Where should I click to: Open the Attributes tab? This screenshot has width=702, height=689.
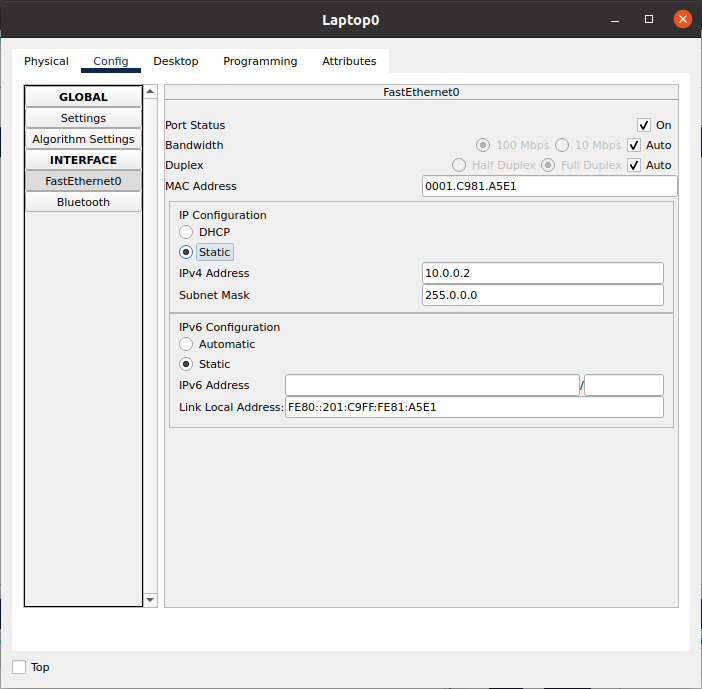(x=349, y=61)
